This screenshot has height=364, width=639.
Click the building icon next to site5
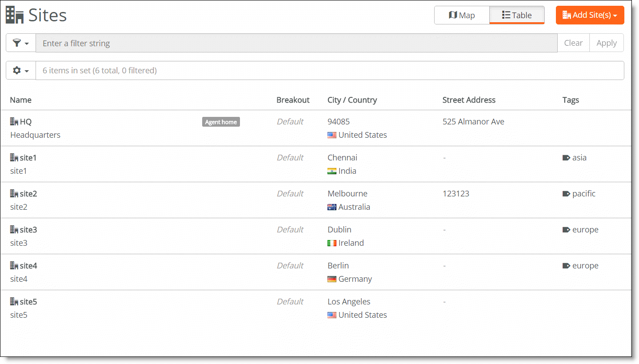pos(14,301)
